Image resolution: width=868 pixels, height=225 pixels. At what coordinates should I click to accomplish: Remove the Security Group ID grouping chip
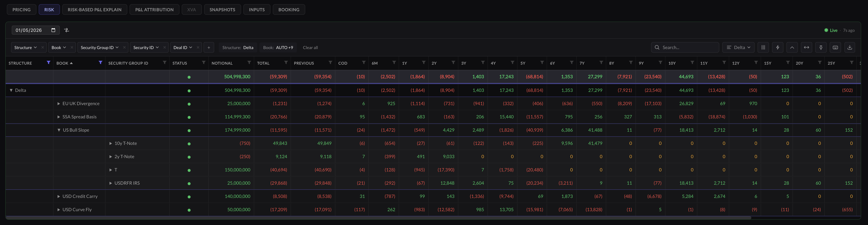(124, 47)
